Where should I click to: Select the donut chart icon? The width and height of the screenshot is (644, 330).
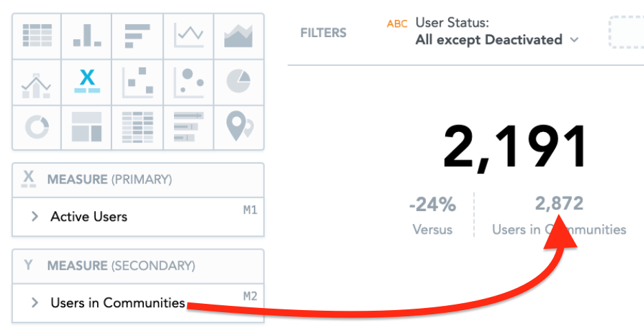click(x=36, y=127)
